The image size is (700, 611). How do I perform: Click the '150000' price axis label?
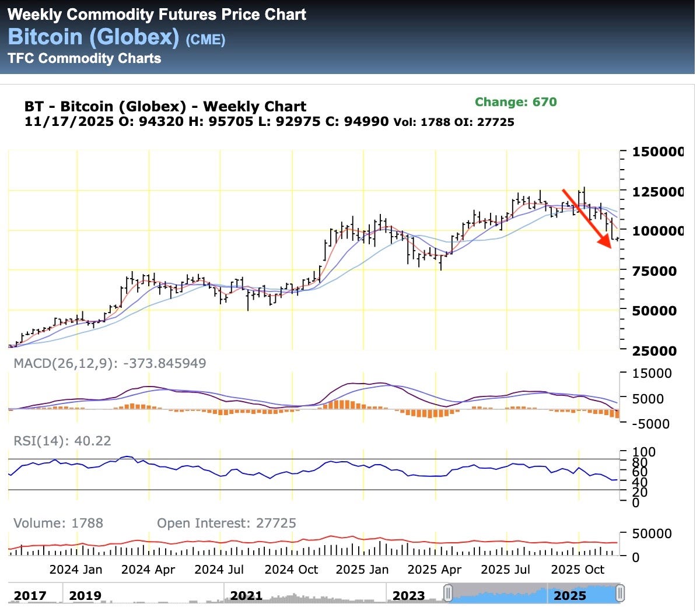click(659, 152)
